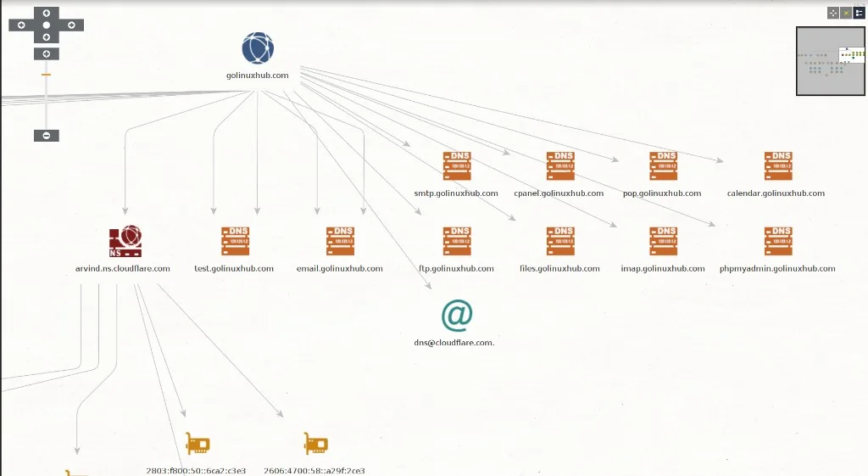The height and width of the screenshot is (476, 868).
Task: Select the calendar.golinuxhub.com DNS icon
Action: pyautogui.click(x=778, y=166)
